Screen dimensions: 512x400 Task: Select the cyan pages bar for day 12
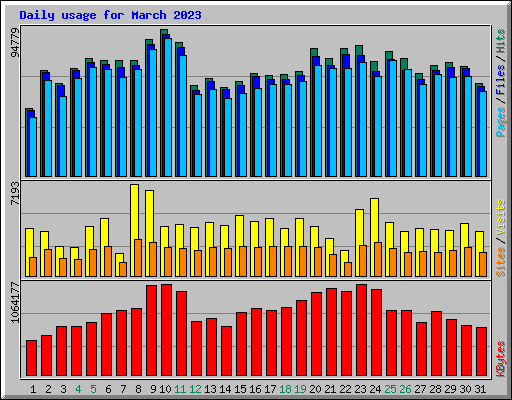coord(198,135)
